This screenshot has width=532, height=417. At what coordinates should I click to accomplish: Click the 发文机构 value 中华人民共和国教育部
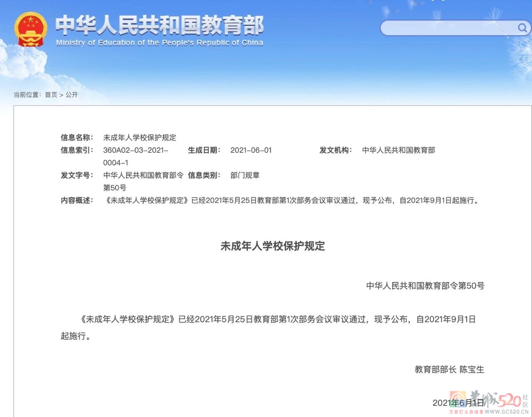point(398,150)
